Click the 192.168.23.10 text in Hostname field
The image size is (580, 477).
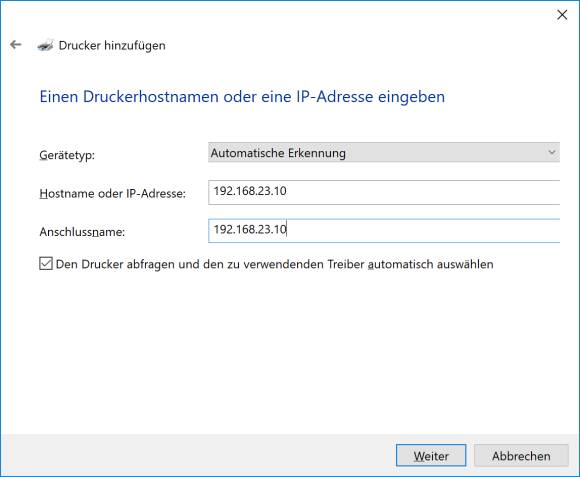point(250,191)
